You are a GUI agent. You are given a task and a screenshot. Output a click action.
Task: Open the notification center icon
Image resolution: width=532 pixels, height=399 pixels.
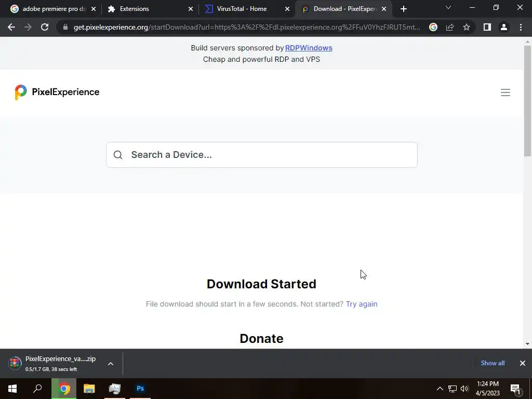click(515, 389)
